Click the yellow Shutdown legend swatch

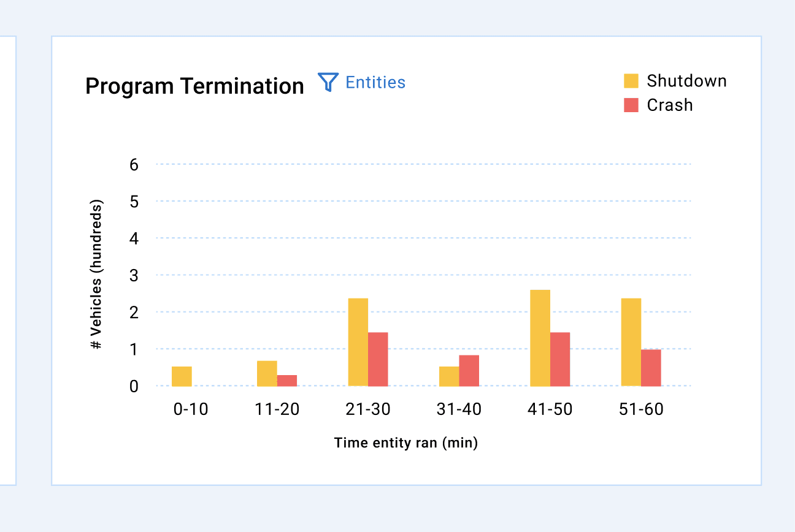pos(631,81)
